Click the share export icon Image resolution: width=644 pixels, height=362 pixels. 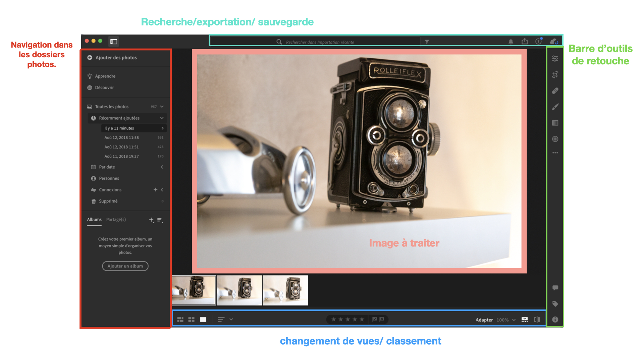coord(525,42)
